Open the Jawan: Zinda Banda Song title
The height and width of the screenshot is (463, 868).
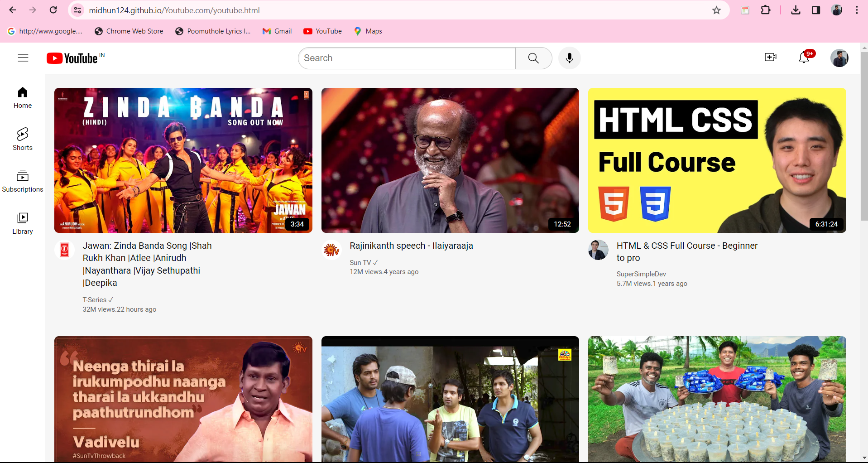point(147,264)
